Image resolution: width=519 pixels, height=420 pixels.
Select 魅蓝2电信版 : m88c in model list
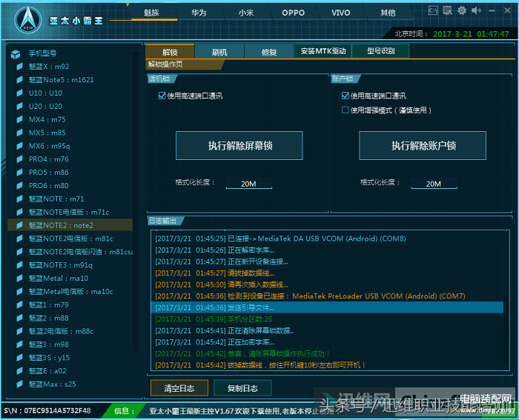coord(70,331)
